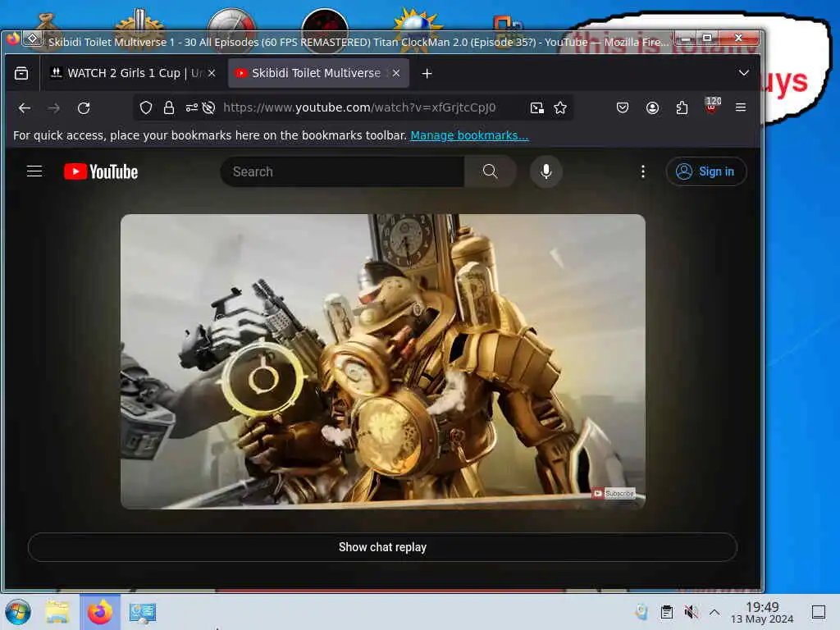
Task: Click the Firefox taskbar button
Action: pyautogui.click(x=99, y=612)
